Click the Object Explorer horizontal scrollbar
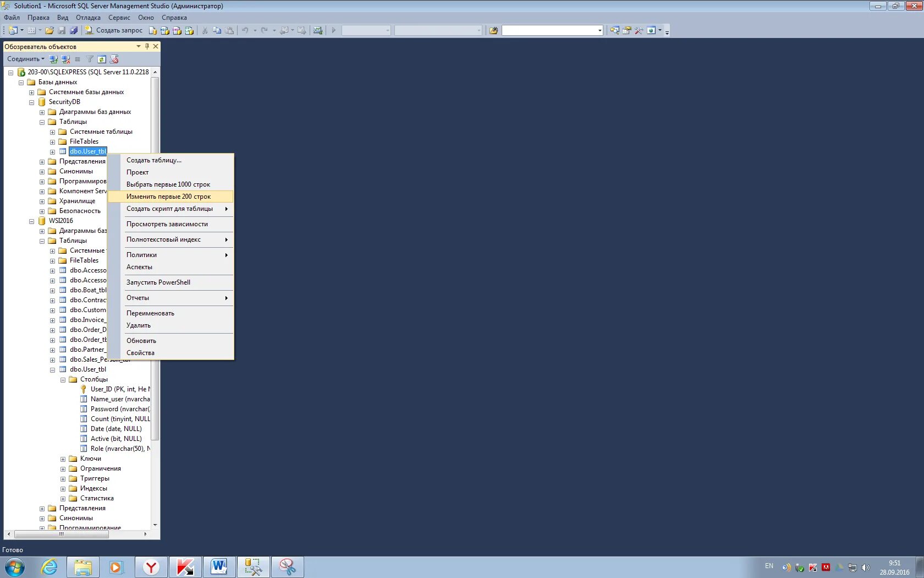 tap(62, 534)
